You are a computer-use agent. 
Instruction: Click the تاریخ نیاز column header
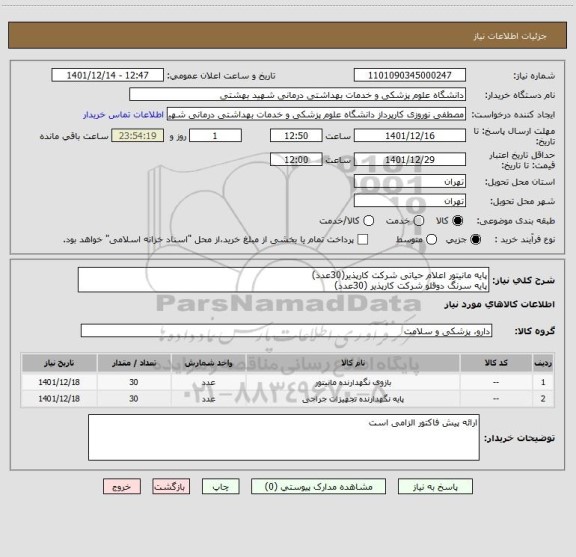(59, 363)
